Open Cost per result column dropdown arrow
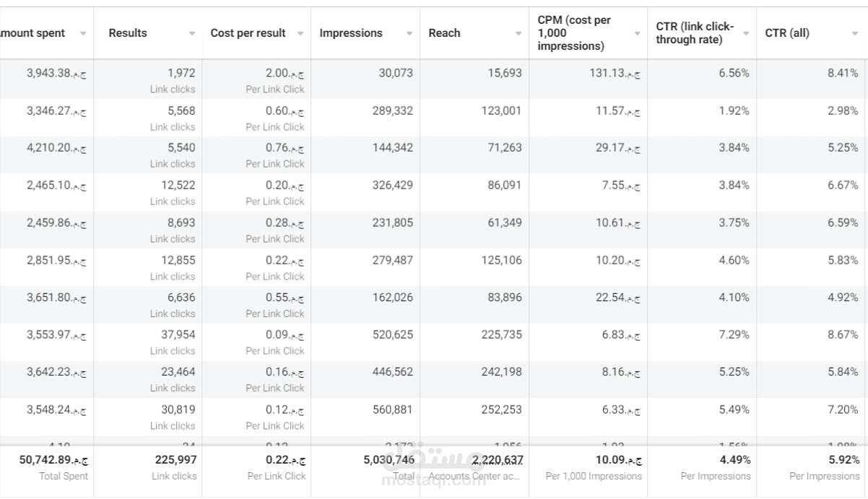Screen dimensions: 868x499 coord(300,33)
